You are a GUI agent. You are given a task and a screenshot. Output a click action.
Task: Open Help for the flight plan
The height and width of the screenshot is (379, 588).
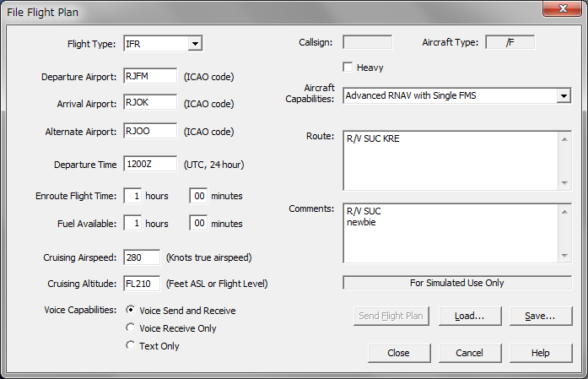coord(540,353)
